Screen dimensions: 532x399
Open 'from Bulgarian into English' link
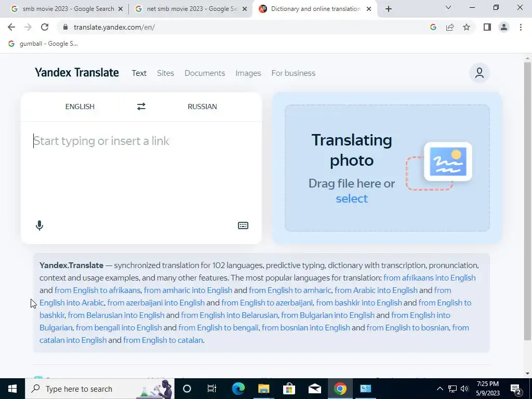pyautogui.click(x=328, y=315)
